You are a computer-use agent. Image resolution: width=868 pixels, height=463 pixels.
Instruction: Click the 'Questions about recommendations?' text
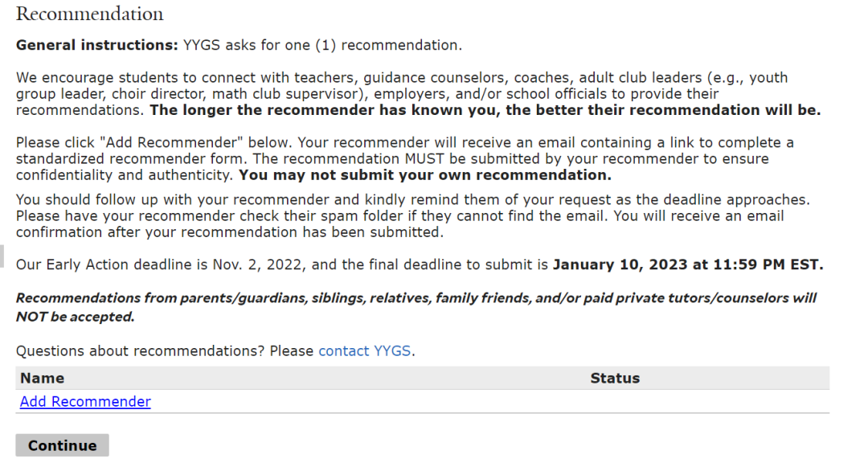pyautogui.click(x=141, y=351)
